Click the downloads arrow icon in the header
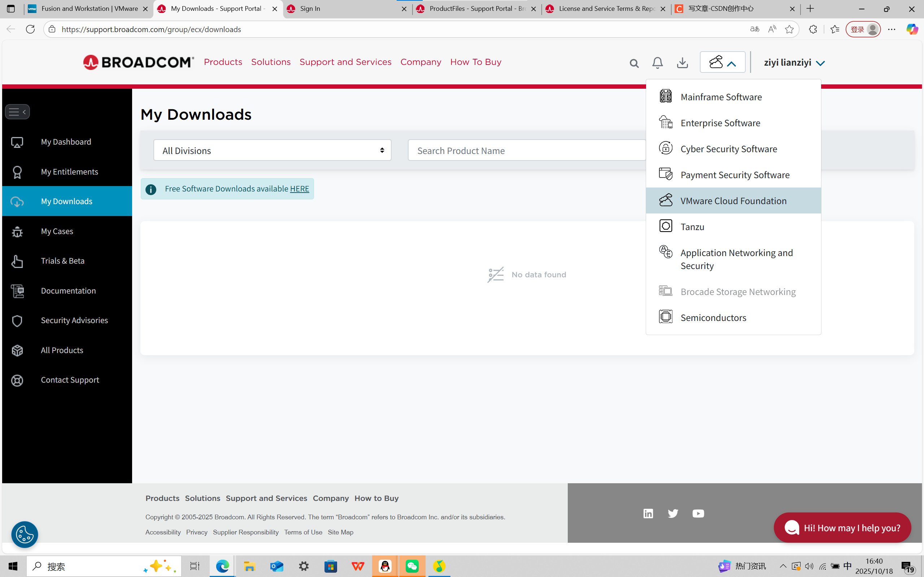The height and width of the screenshot is (577, 924). tap(682, 63)
